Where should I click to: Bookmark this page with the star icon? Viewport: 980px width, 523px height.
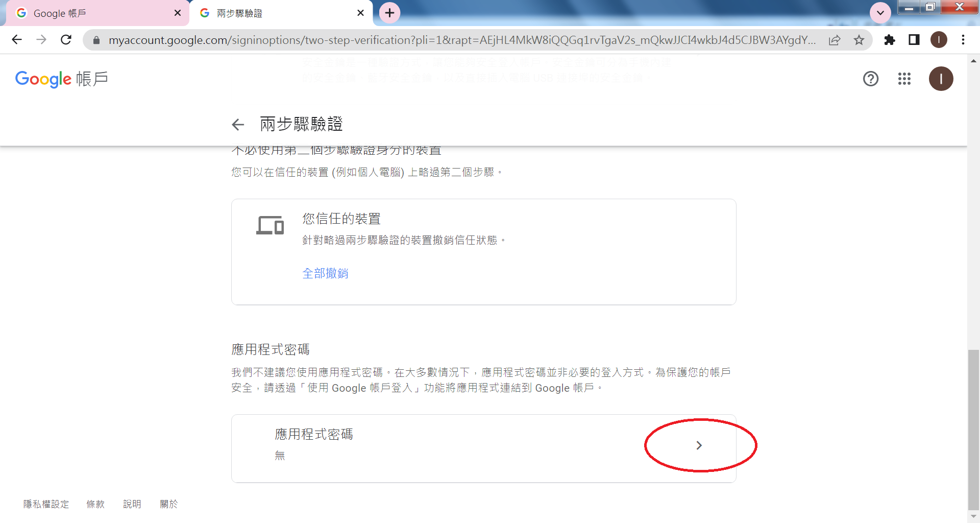859,40
